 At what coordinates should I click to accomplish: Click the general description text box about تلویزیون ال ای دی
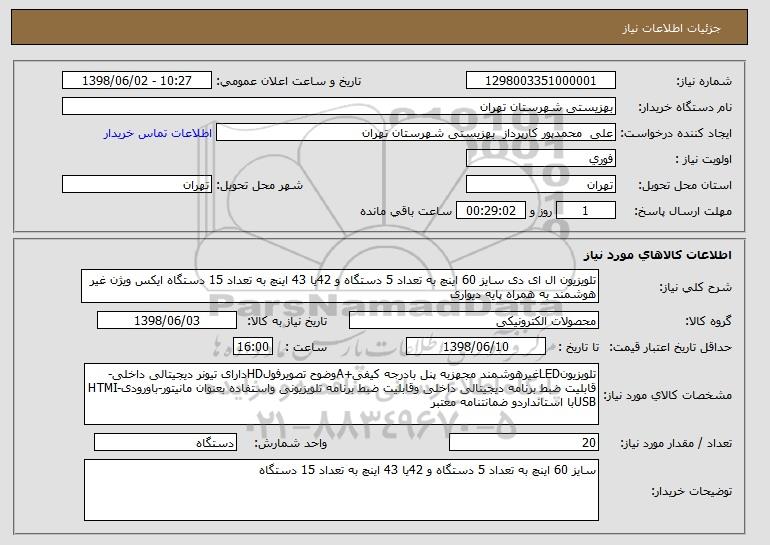click(340, 286)
